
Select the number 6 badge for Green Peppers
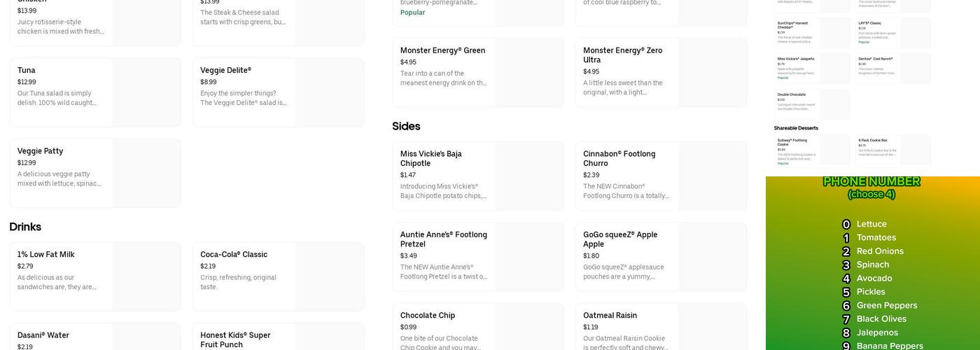click(x=846, y=306)
